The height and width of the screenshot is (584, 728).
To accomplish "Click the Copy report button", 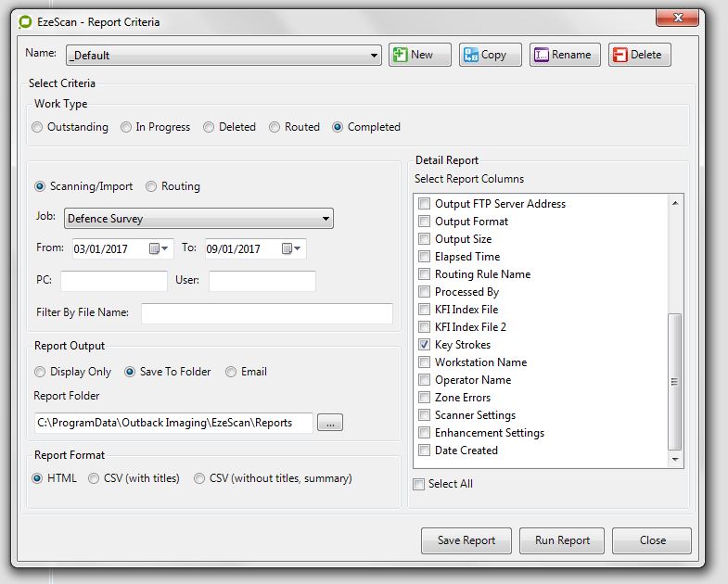I will 491,55.
